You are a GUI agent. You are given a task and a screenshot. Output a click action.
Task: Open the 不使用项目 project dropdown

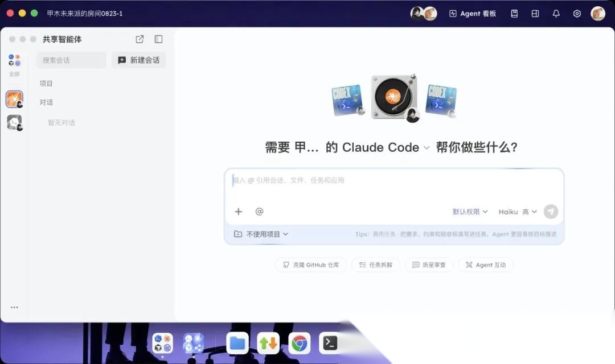[x=261, y=234]
